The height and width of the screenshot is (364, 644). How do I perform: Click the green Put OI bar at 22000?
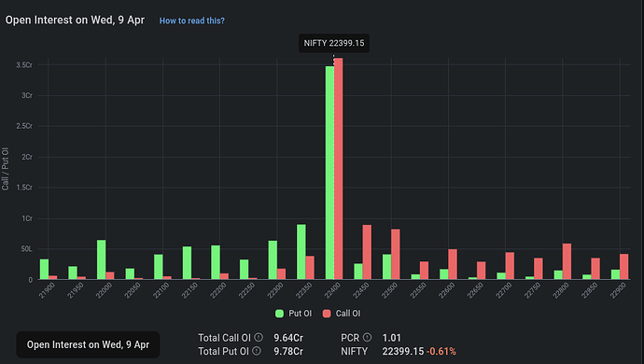[102, 259]
